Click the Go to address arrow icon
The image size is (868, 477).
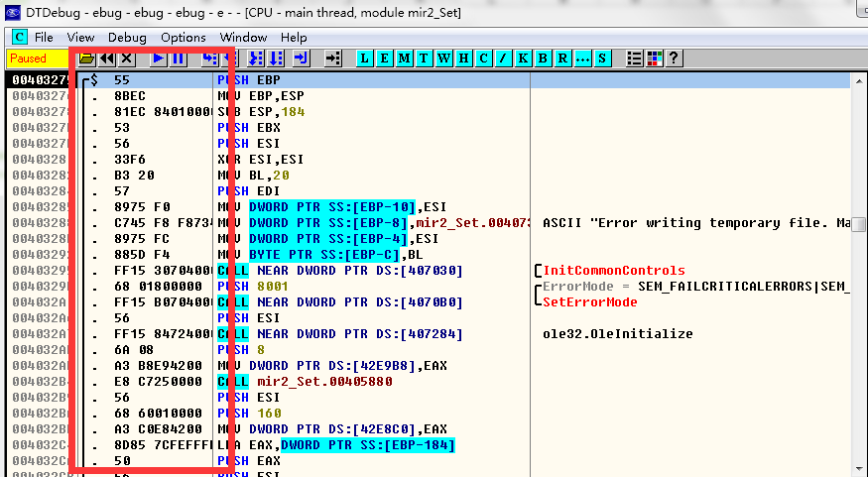click(332, 59)
